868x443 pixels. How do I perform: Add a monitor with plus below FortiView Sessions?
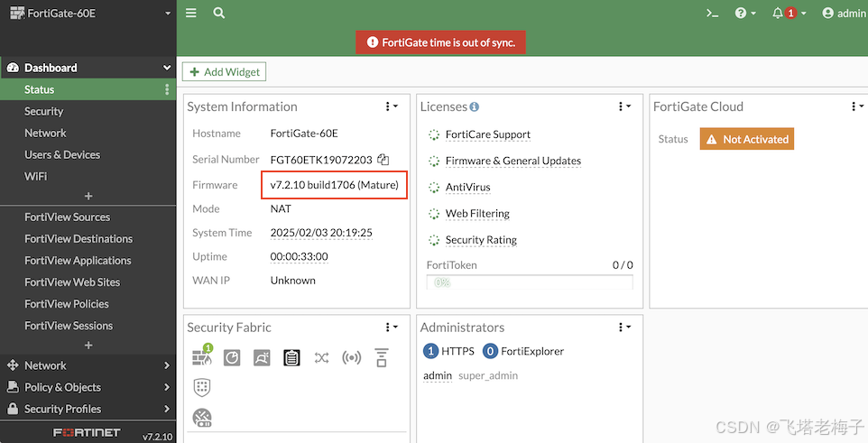[x=88, y=345]
